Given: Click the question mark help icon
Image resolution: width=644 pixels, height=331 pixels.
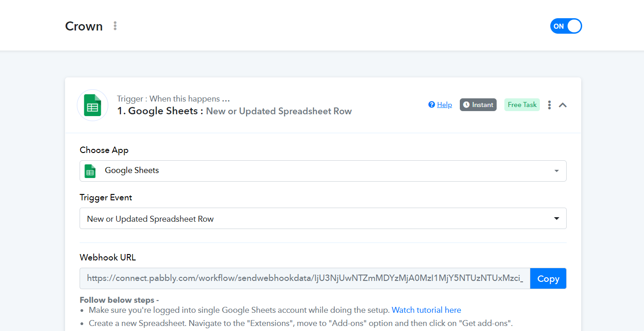Looking at the screenshot, I should [432, 105].
